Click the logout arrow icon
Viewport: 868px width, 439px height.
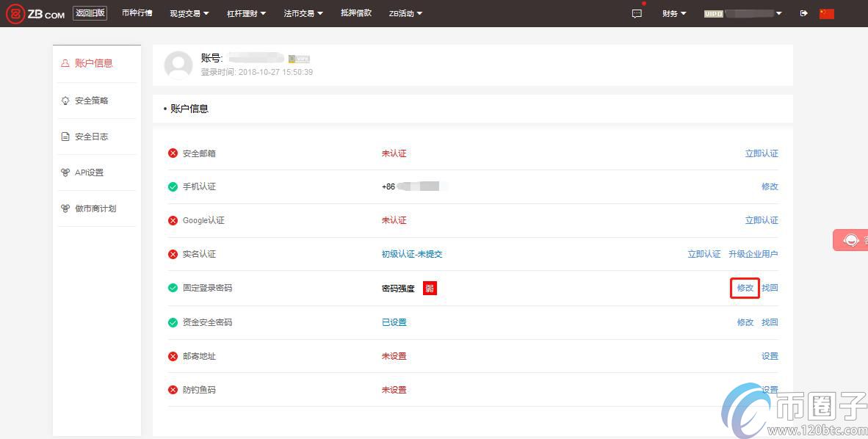[x=803, y=13]
